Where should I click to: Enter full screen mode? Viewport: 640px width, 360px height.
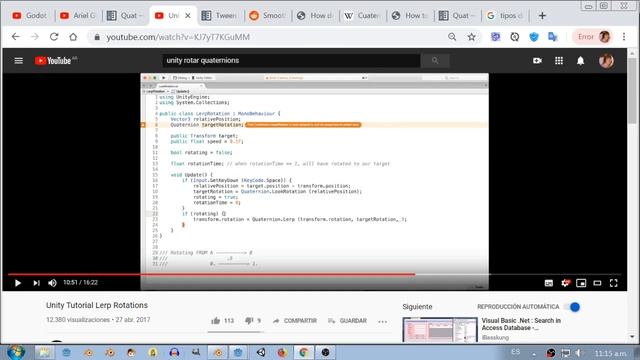(x=613, y=283)
